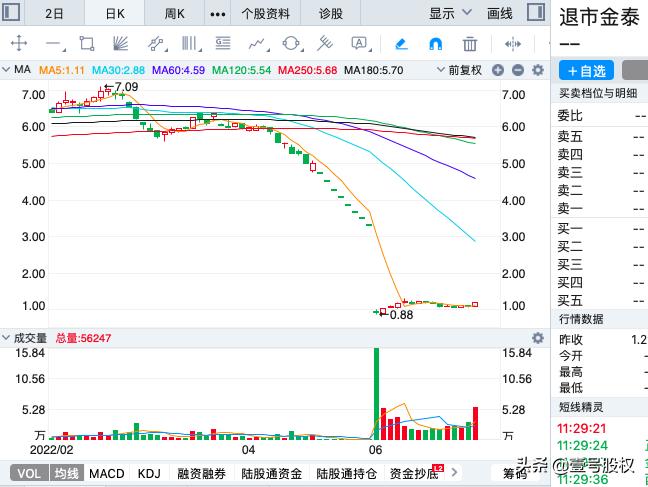Click the MA180:5.70 legend label
This screenshot has width=648, height=487.
[x=374, y=70]
